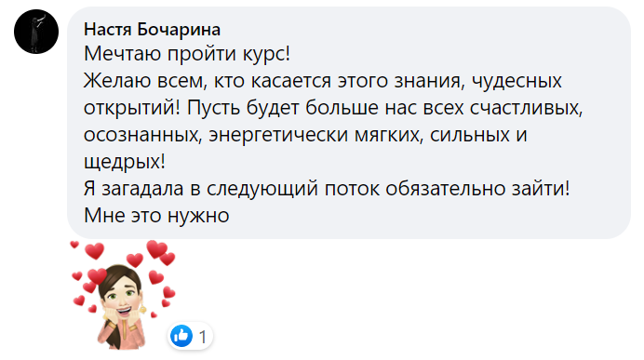Select the line "Мечтаю пройти курс!"
Image resolution: width=644 pixels, height=360 pixels.
[x=187, y=54]
